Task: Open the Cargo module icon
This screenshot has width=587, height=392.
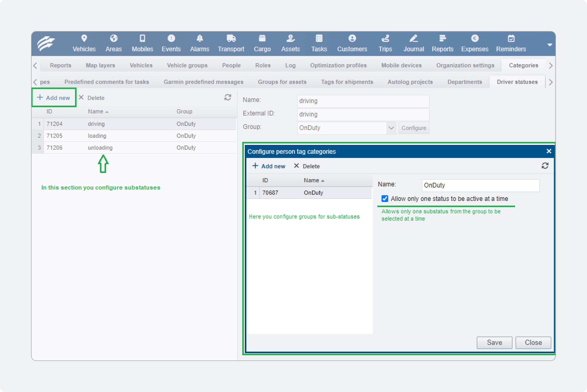Action: (262, 38)
